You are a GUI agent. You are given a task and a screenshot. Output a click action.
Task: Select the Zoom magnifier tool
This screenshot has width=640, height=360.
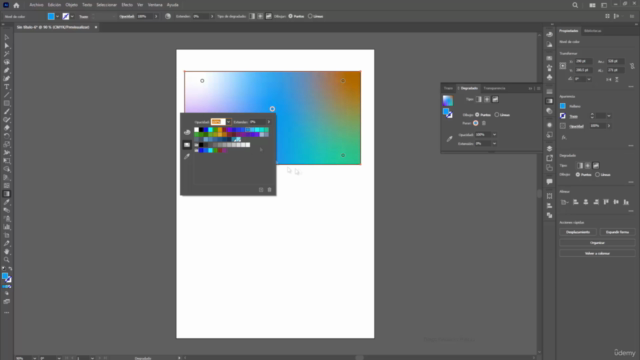pos(7,260)
